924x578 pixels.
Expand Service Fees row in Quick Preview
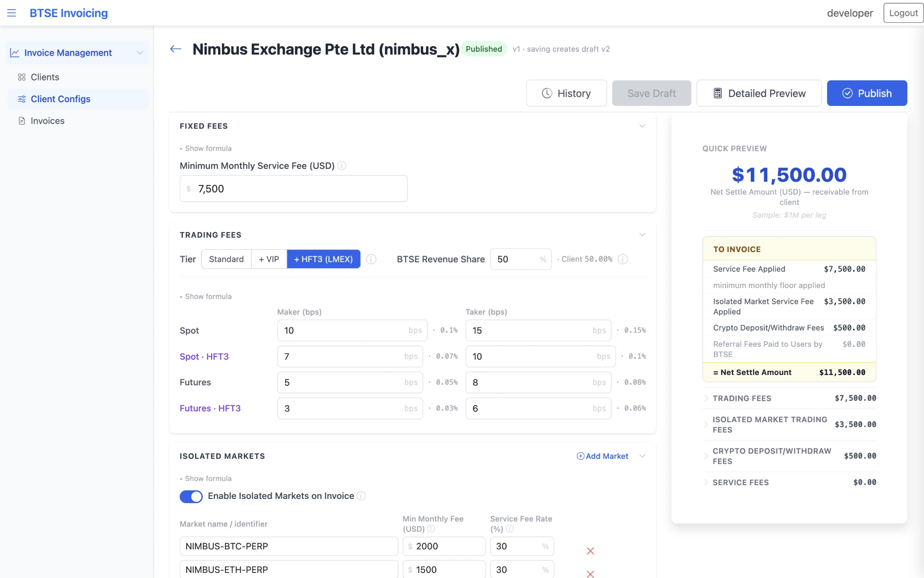tap(789, 482)
